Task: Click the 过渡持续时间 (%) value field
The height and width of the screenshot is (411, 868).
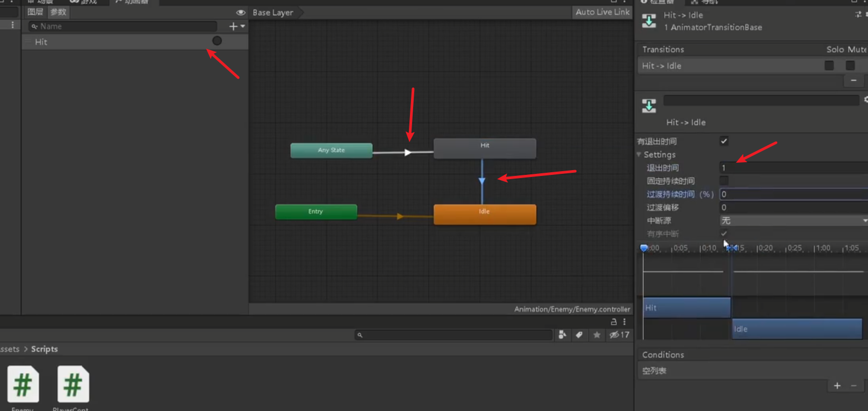Action: coord(794,194)
